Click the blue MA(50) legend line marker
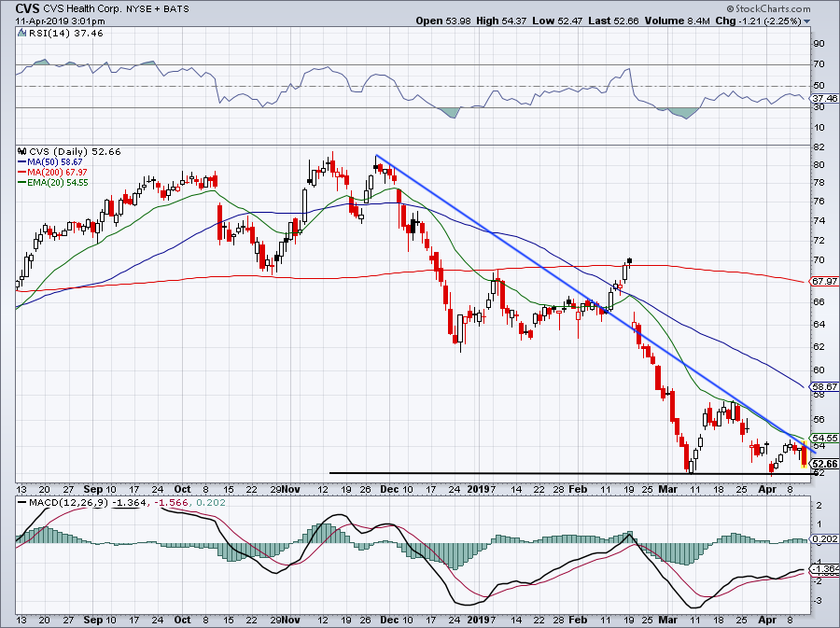This screenshot has height=628, width=840. tap(22, 161)
